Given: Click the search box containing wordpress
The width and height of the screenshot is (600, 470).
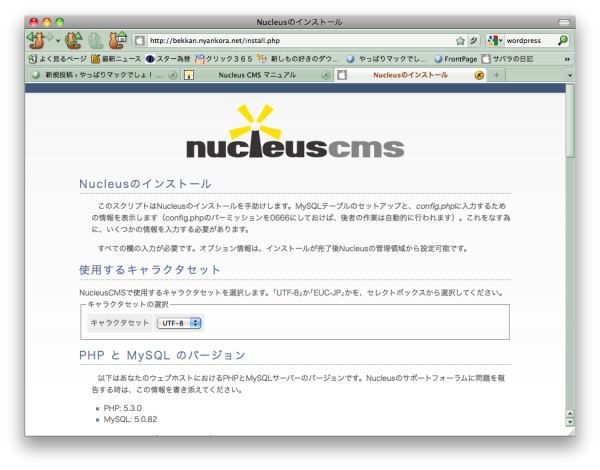Looking at the screenshot, I should pyautogui.click(x=530, y=41).
